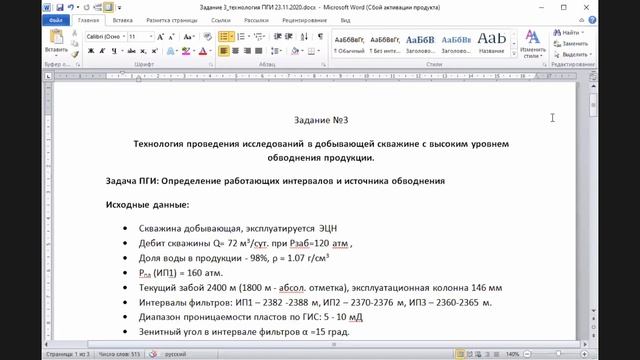
Task: Open numbered list dropdown
Action: [249, 37]
